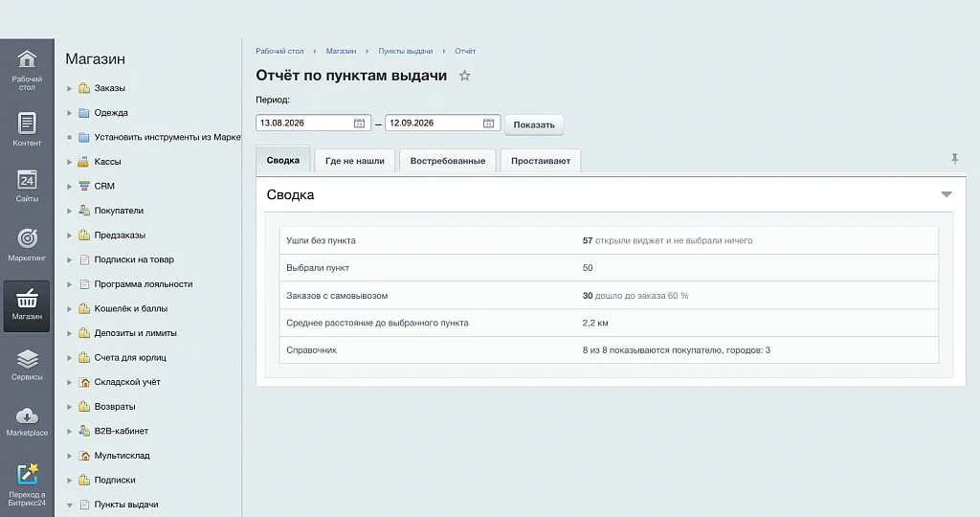Focus the start date input field
The image size is (980, 517).
click(x=304, y=124)
